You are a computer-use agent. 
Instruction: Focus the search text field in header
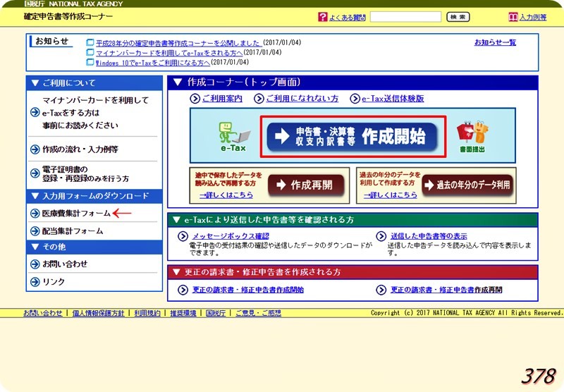405,17
